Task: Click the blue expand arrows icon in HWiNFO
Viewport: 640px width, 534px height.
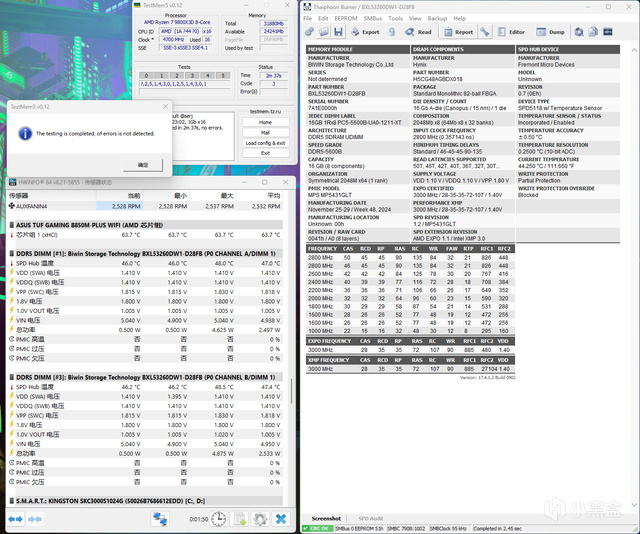Action: click(15, 519)
